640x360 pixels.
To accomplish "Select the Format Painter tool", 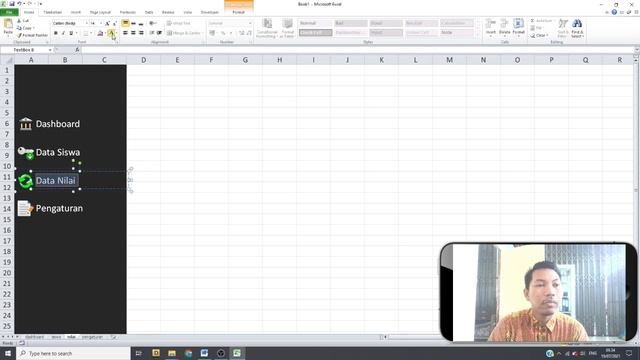I will 32,35.
